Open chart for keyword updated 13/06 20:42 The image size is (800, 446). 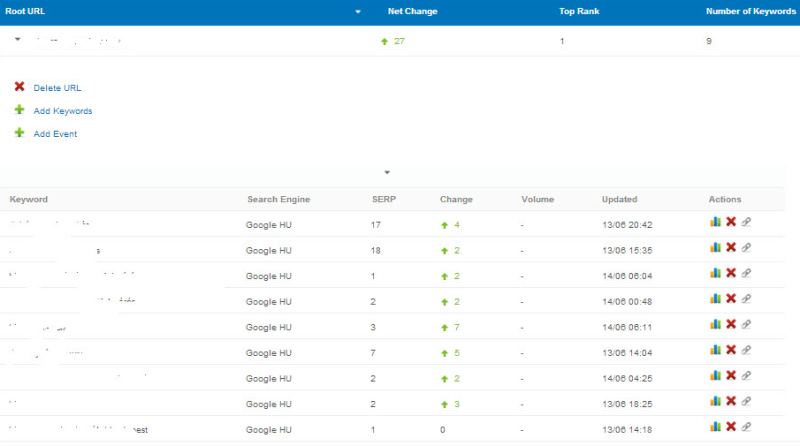coord(715,224)
